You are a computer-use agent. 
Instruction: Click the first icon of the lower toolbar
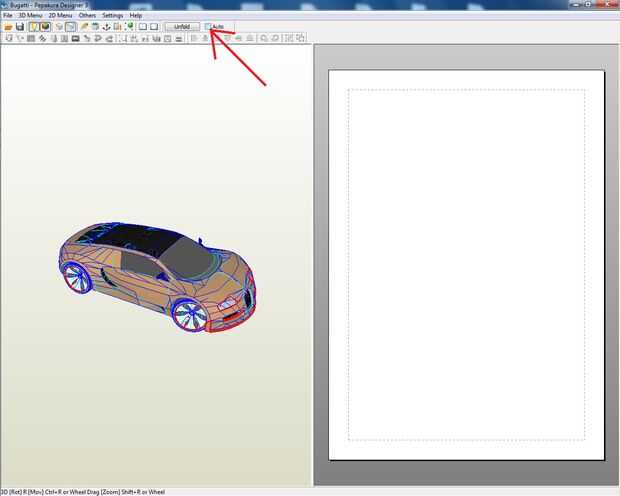[x=9, y=38]
